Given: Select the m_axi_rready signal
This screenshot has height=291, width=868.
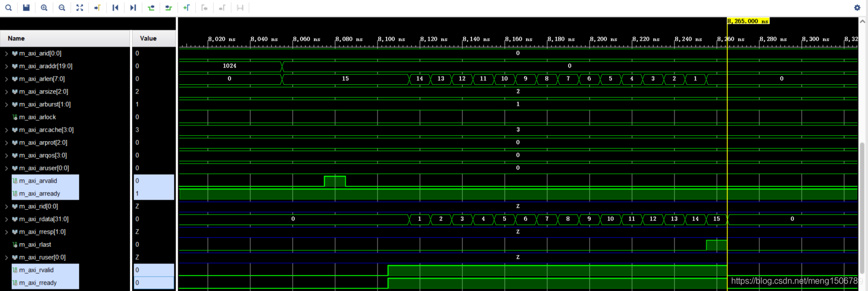Looking at the screenshot, I should click(x=38, y=283).
